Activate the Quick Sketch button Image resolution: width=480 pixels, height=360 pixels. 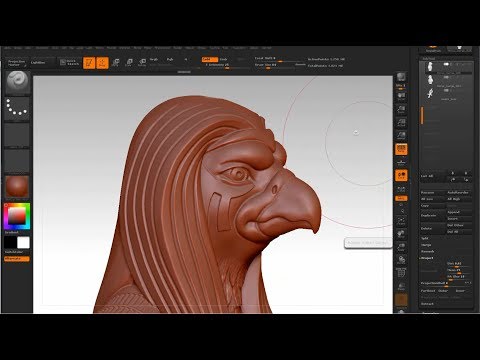[69, 62]
